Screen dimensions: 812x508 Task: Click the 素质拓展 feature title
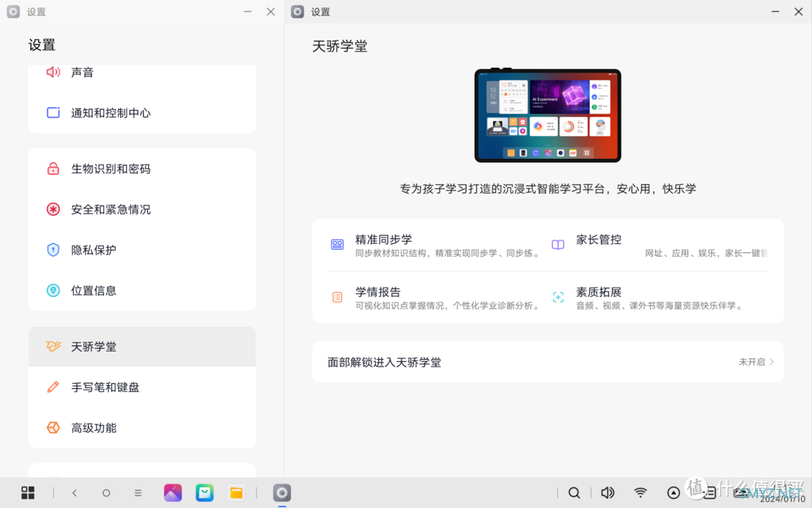598,292
